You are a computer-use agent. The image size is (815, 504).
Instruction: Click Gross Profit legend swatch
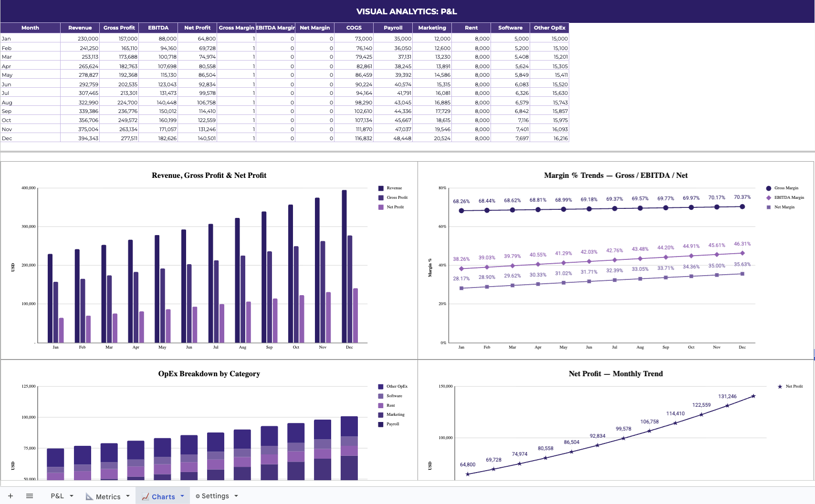pos(381,198)
